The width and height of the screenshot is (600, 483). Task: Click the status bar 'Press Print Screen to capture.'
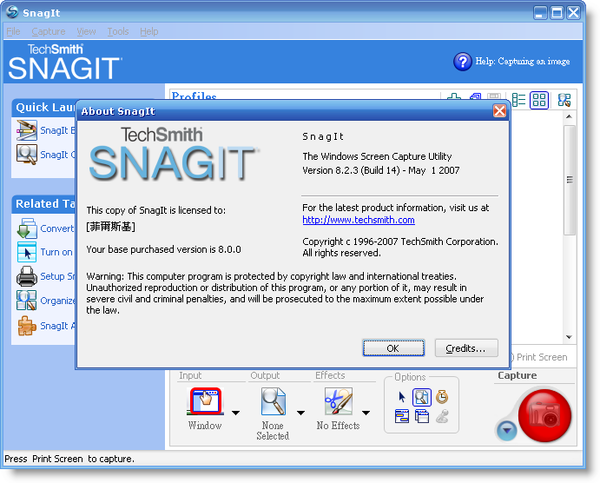[69, 459]
